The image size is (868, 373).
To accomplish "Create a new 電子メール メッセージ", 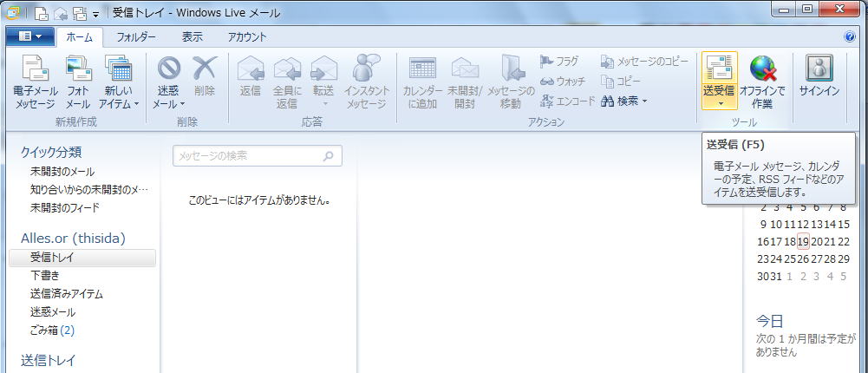I will (35, 82).
